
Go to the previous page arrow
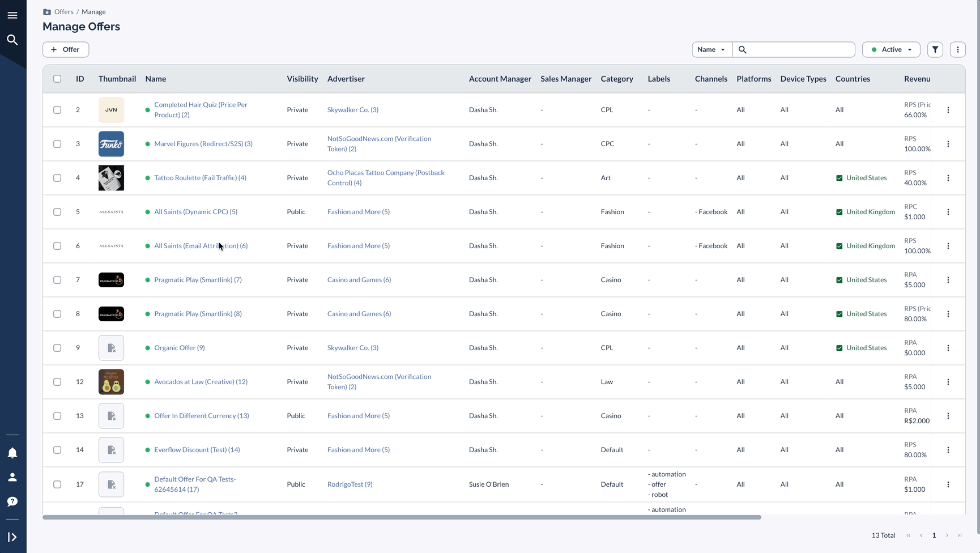pyautogui.click(x=921, y=535)
